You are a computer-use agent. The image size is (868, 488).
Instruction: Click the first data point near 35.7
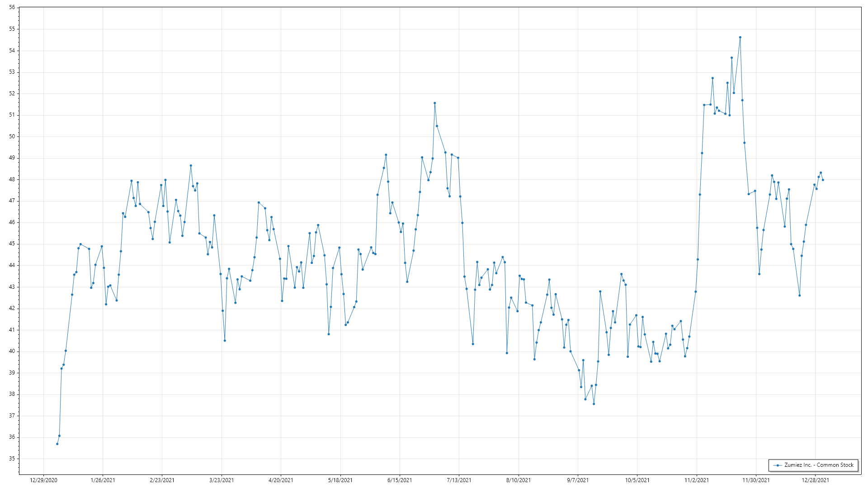[57, 444]
